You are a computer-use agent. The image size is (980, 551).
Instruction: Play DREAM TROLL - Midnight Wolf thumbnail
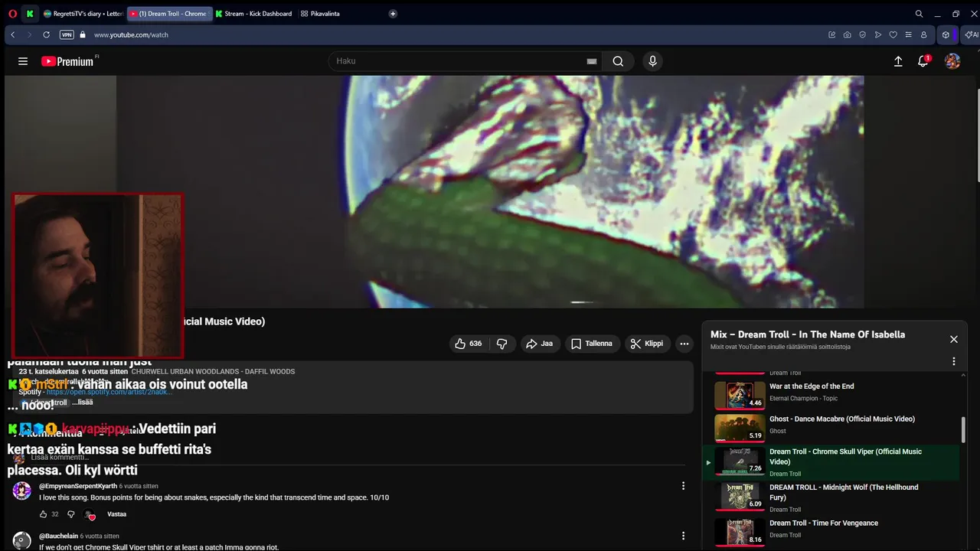[740, 497]
